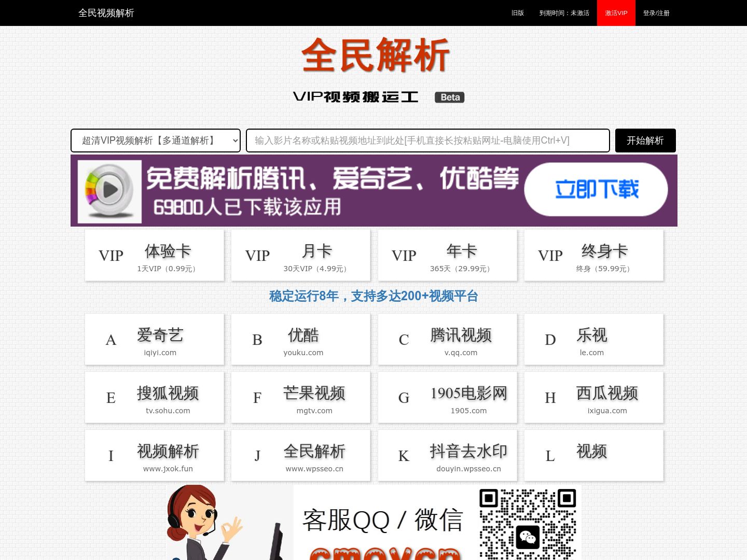Open the 视频解析 www.jxok.fun card
This screenshot has width=747, height=560.
[x=155, y=456]
